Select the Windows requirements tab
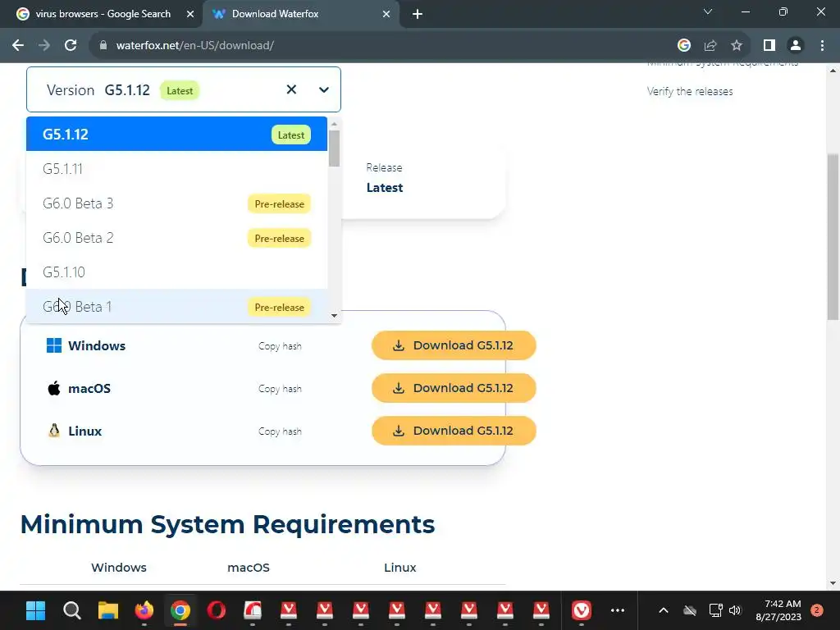This screenshot has height=630, width=840. click(x=118, y=568)
